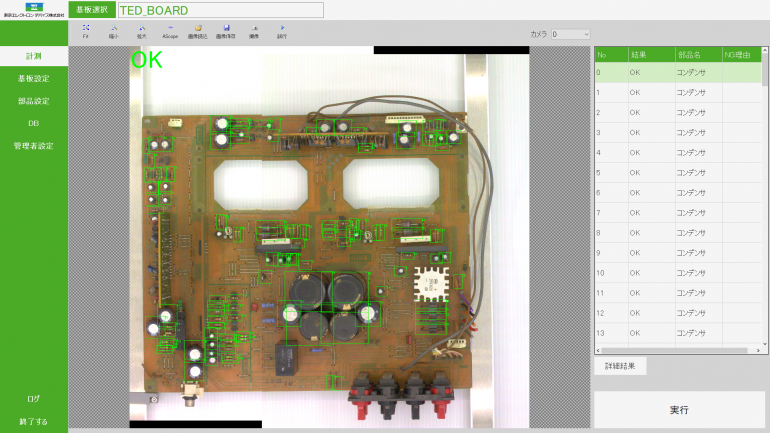770x433 pixels.
Task: Click the white heatsink component on board
Action: [432, 284]
